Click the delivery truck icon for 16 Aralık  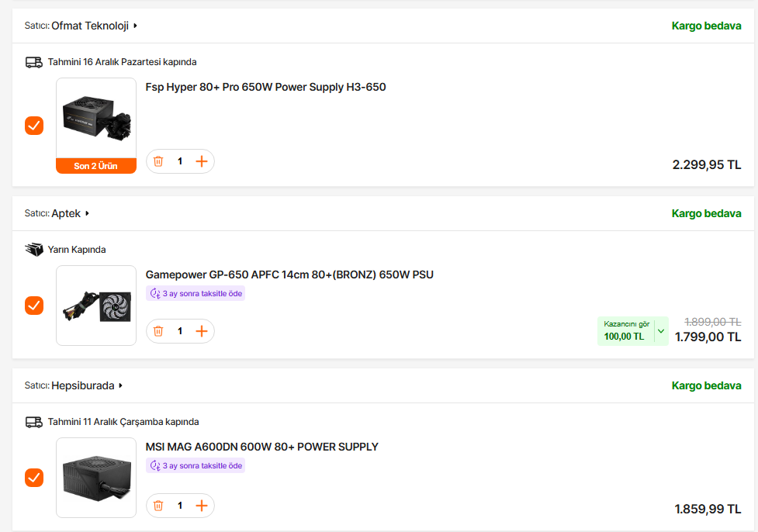[34, 62]
